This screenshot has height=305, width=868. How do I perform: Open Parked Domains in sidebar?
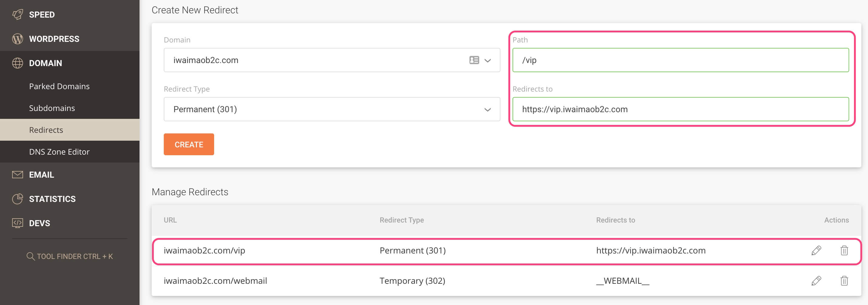tap(59, 86)
